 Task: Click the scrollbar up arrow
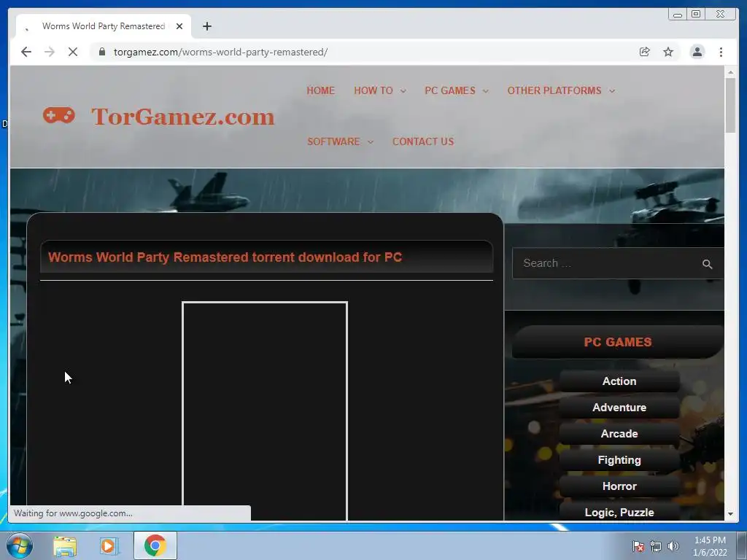[730, 72]
